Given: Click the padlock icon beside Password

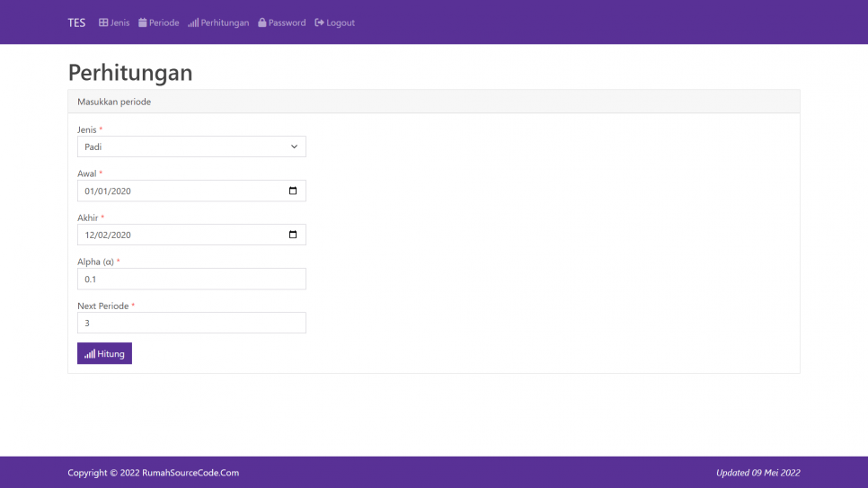Looking at the screenshot, I should click(x=262, y=22).
